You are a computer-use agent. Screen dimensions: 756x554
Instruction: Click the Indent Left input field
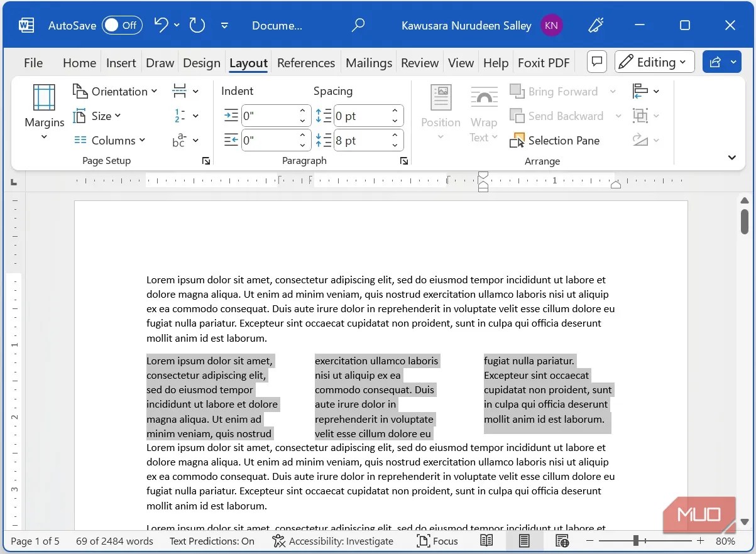click(x=268, y=116)
